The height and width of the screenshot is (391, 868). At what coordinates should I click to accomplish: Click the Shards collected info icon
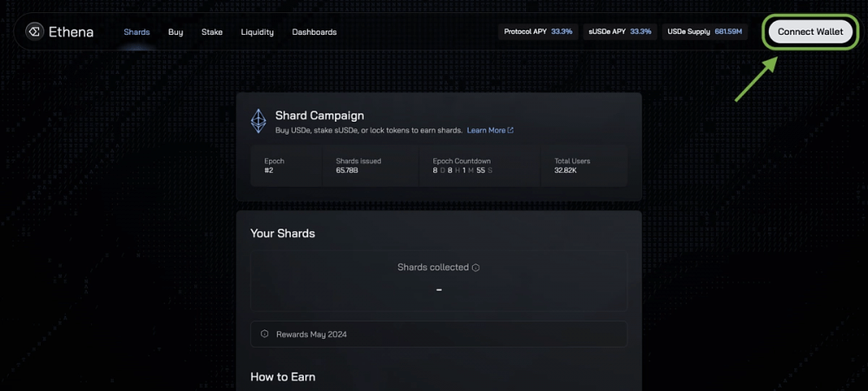tap(476, 268)
